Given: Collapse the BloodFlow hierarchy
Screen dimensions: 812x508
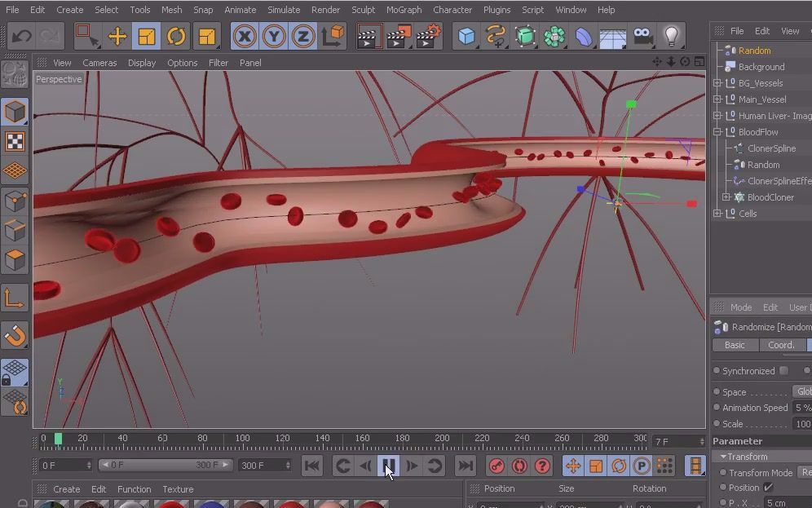Looking at the screenshot, I should 718,131.
